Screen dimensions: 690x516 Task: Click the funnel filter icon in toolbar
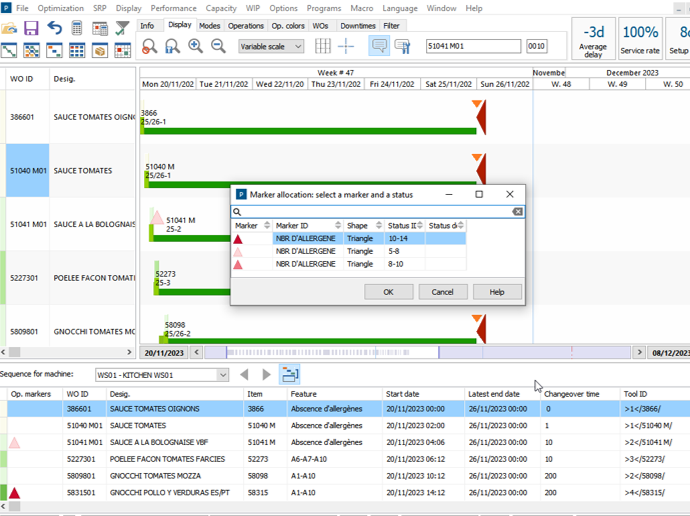[122, 28]
